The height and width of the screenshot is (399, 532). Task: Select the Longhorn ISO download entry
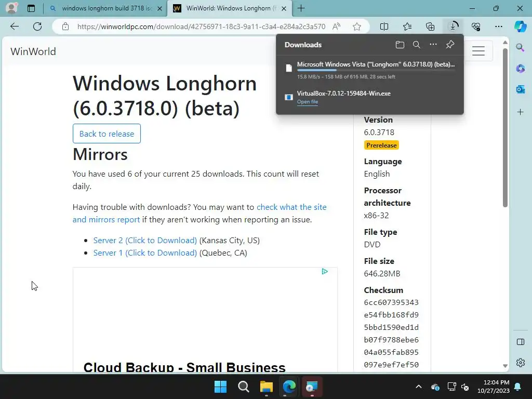click(x=370, y=70)
